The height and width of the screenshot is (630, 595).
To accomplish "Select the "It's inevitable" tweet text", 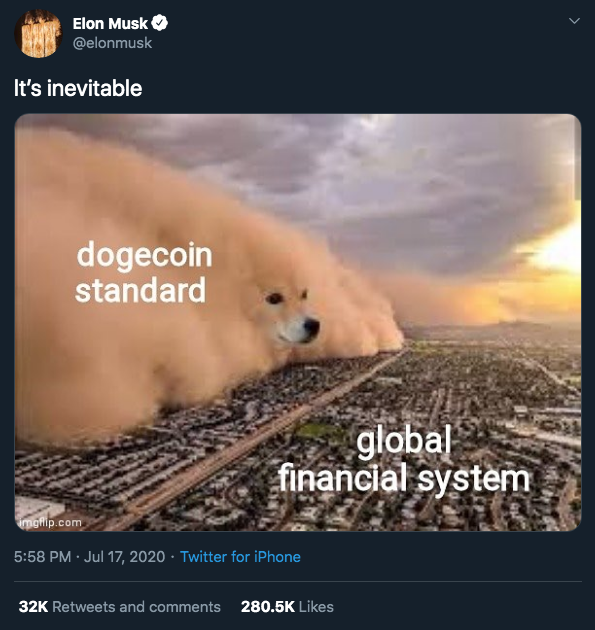I will click(x=78, y=88).
